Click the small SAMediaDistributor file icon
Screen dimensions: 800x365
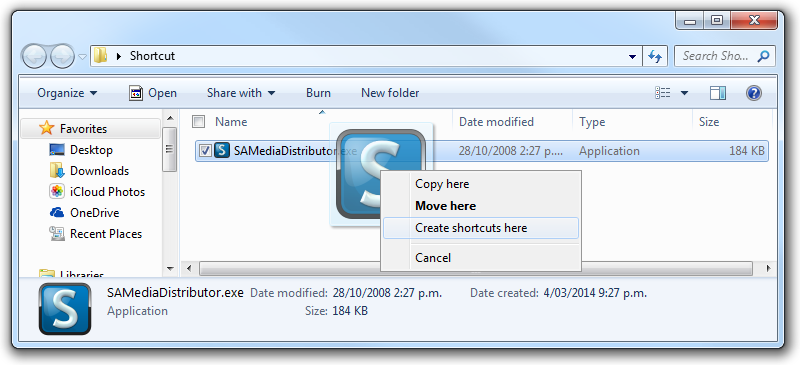point(222,151)
